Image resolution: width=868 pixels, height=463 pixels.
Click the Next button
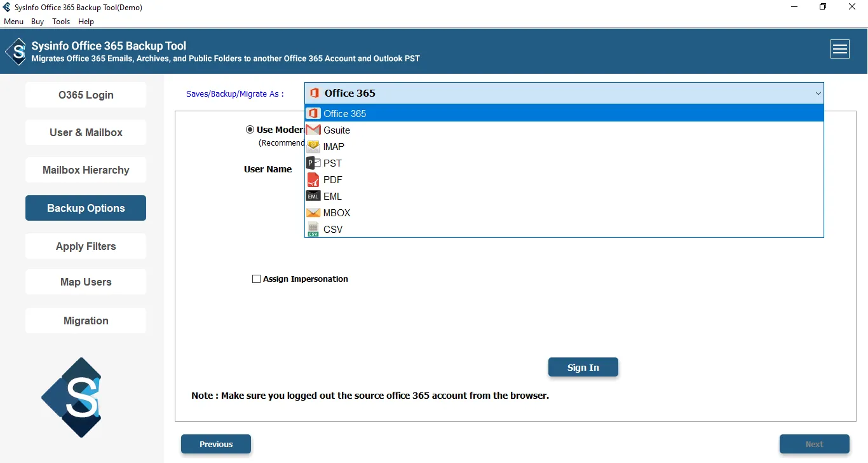[815, 444]
